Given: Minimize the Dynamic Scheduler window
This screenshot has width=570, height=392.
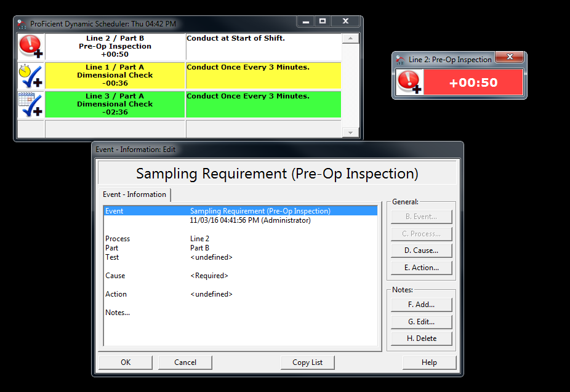Looking at the screenshot, I should point(306,22).
